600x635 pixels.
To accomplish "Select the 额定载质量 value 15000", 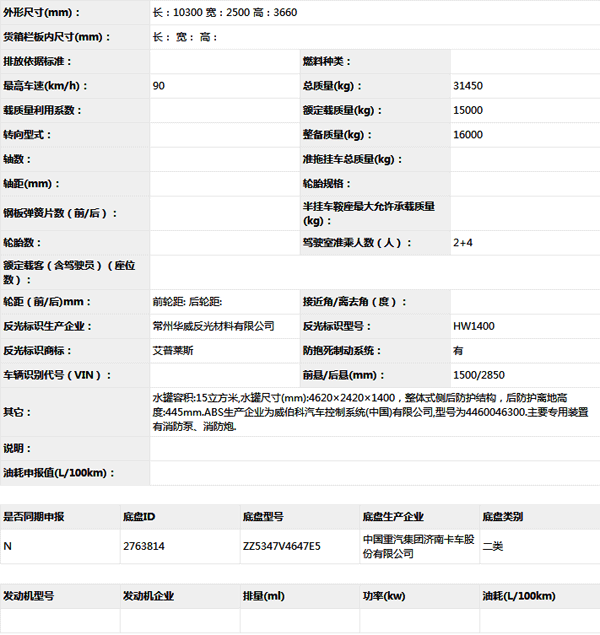I will 468,110.
